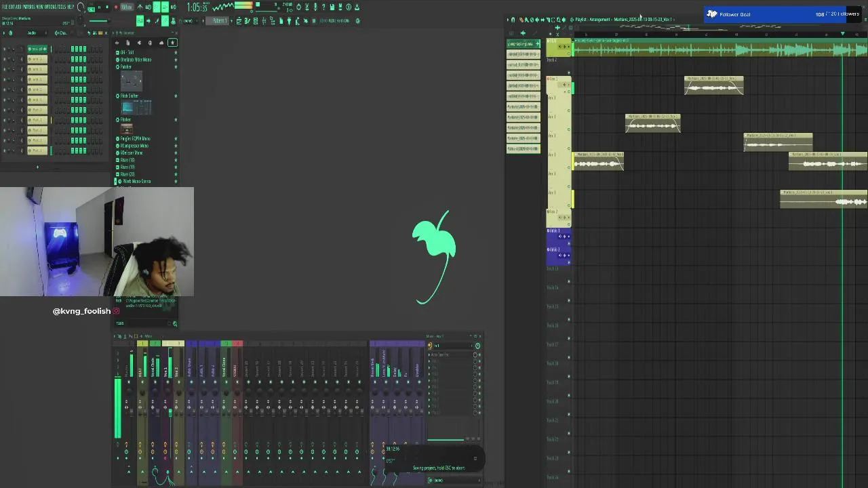Select Patcher plugin entry in Browser
The width and height of the screenshot is (868, 488).
125,67
